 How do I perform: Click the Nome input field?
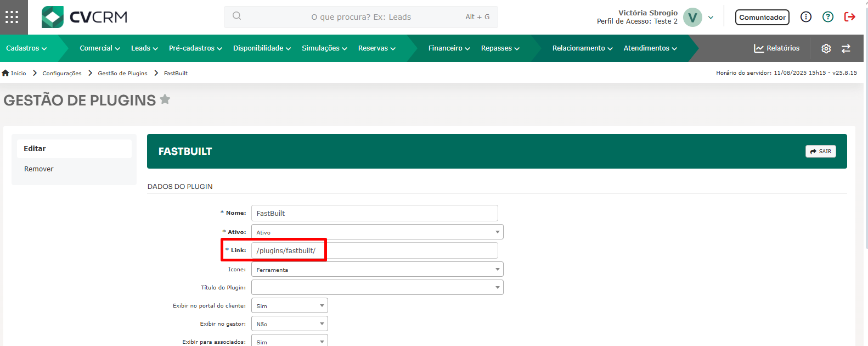374,213
